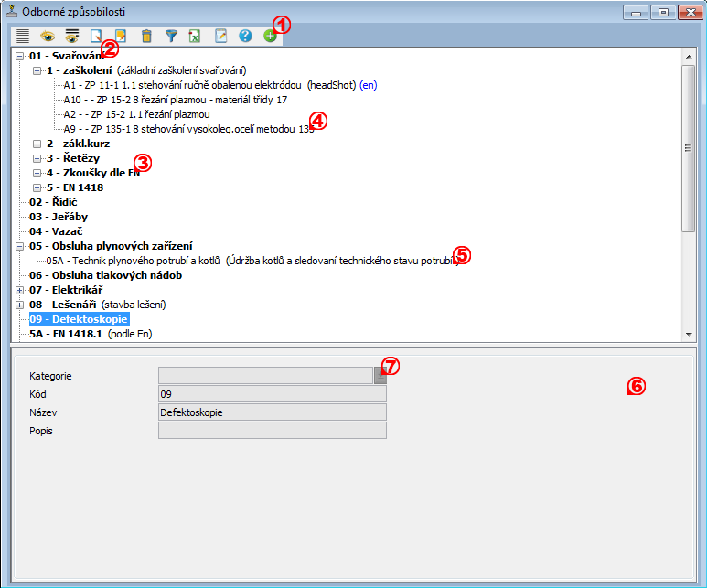Click the eye with lines icon
This screenshot has width=707, height=588.
pos(71,36)
